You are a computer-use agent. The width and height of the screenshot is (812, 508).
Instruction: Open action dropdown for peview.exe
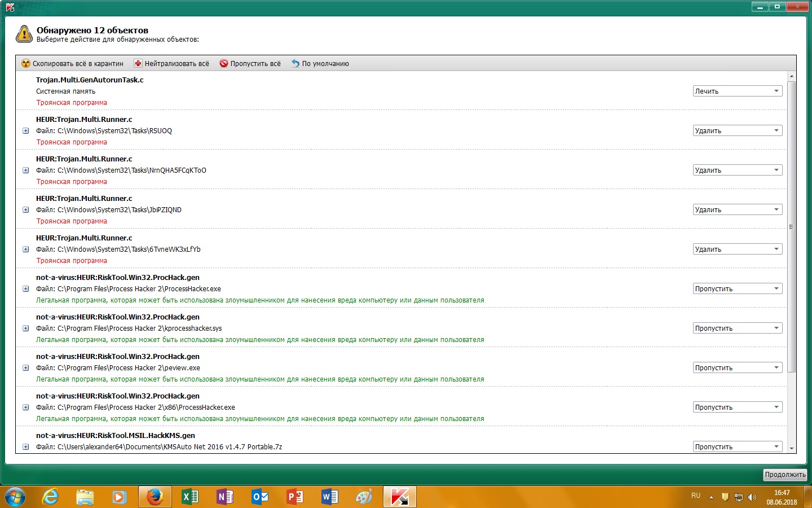click(x=737, y=368)
